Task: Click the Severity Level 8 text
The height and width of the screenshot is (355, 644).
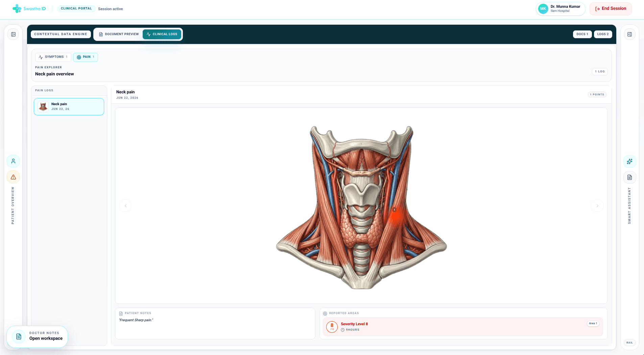Action: click(x=354, y=324)
